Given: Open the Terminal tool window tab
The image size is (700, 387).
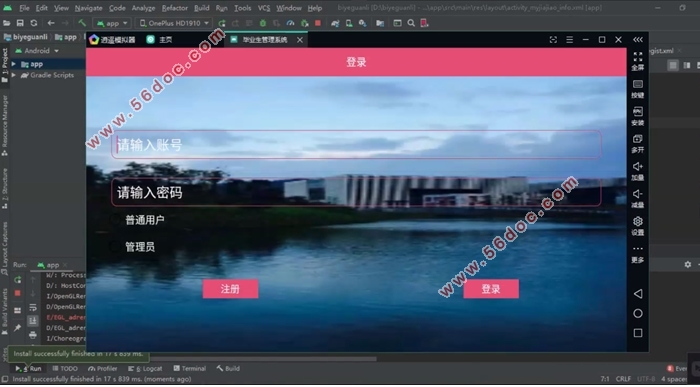Looking at the screenshot, I should 190,369.
